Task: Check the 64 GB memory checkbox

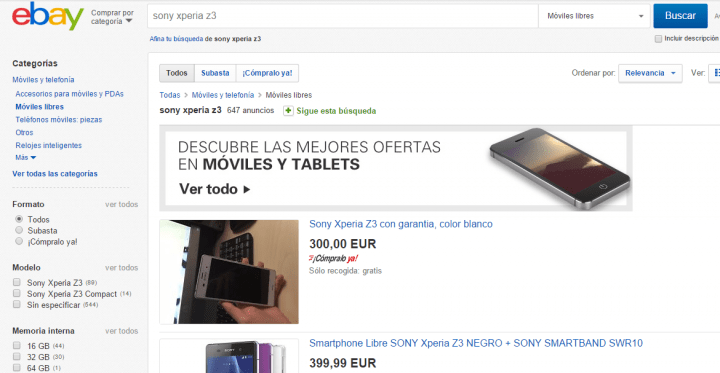Action: [17, 367]
